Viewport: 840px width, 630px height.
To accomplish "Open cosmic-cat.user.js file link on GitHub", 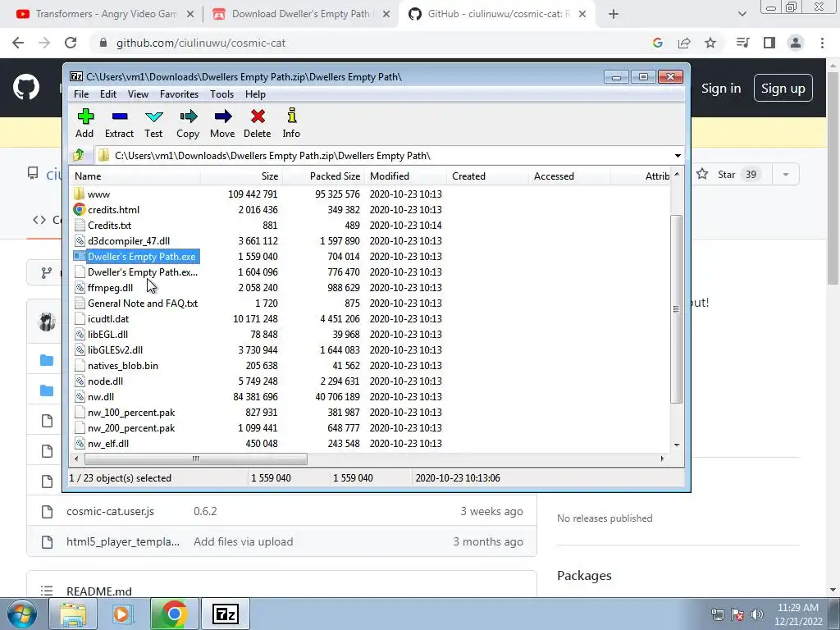I will [111, 512].
